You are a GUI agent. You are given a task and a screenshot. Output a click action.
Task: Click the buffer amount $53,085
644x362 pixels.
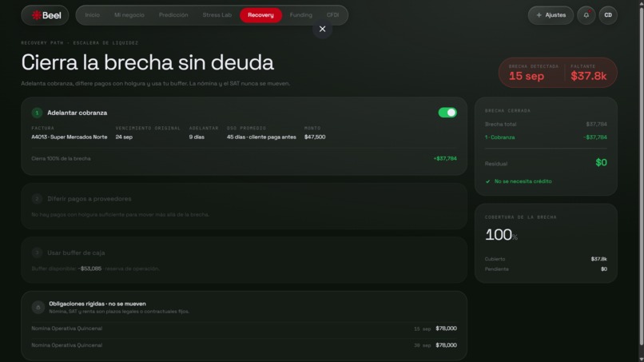[90, 269]
